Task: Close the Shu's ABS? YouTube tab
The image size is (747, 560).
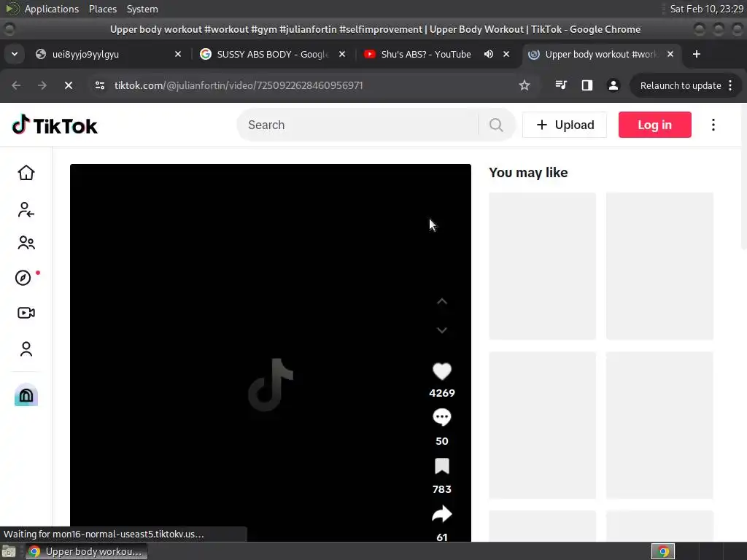Action: pos(506,54)
